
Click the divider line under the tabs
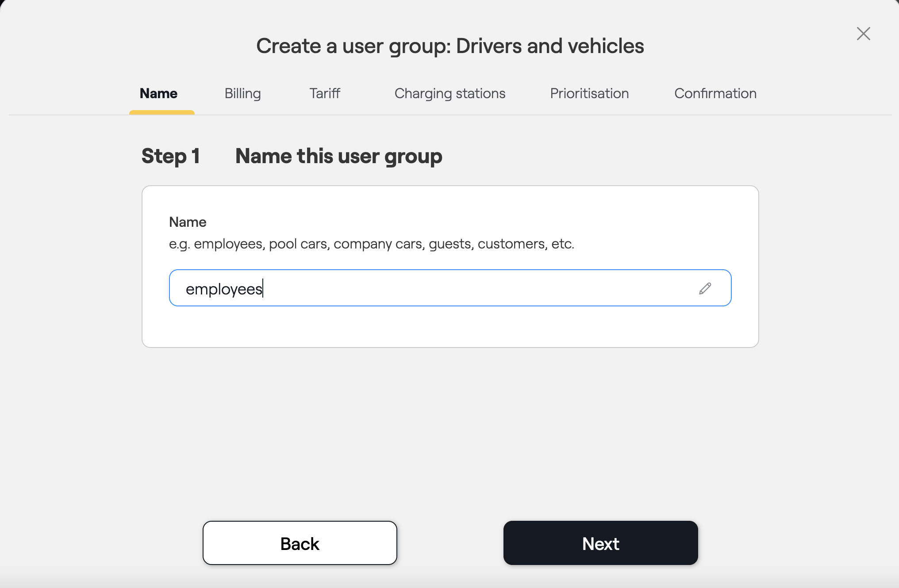[531, 115]
